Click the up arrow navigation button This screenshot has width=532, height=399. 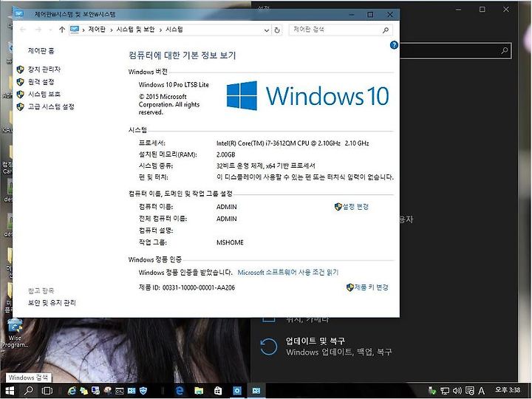click(x=62, y=30)
